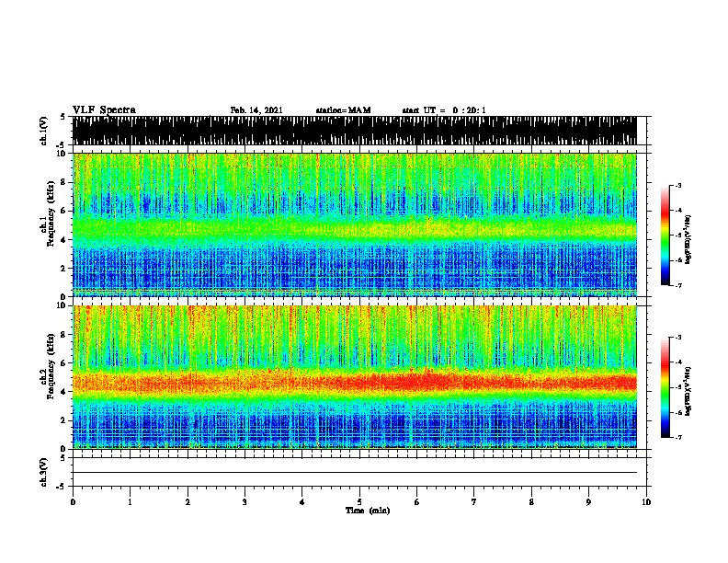Viewport: 728px width, 563px height.
Task: Click the ch.2 "Frequency (kHz)" axis label
Action: [x=51, y=366]
